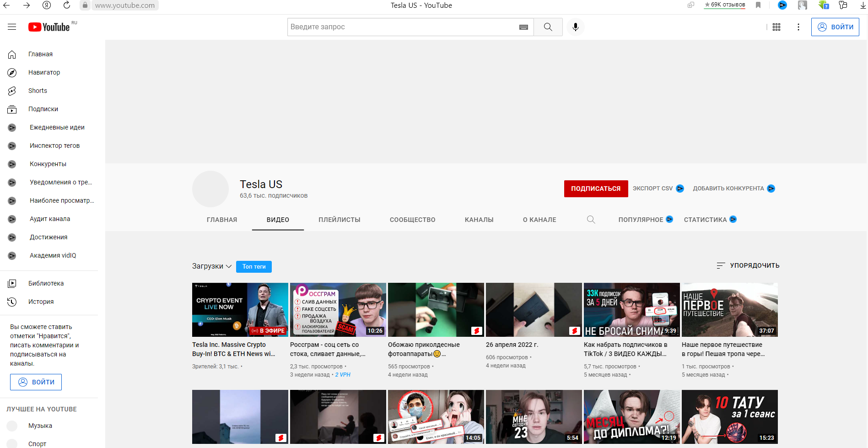Open Достижения vidIQ item
The image size is (868, 448).
tap(49, 237)
